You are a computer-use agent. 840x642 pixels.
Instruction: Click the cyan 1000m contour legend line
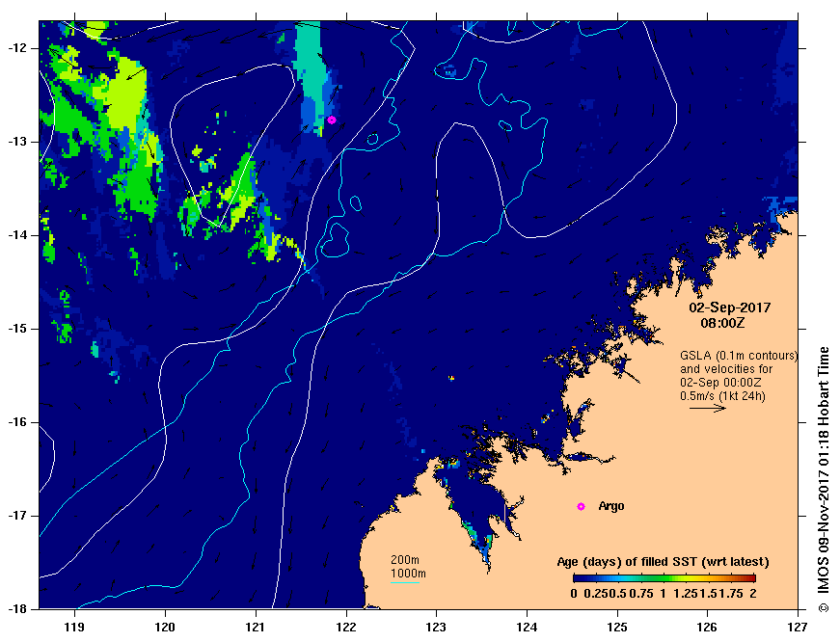click(405, 582)
